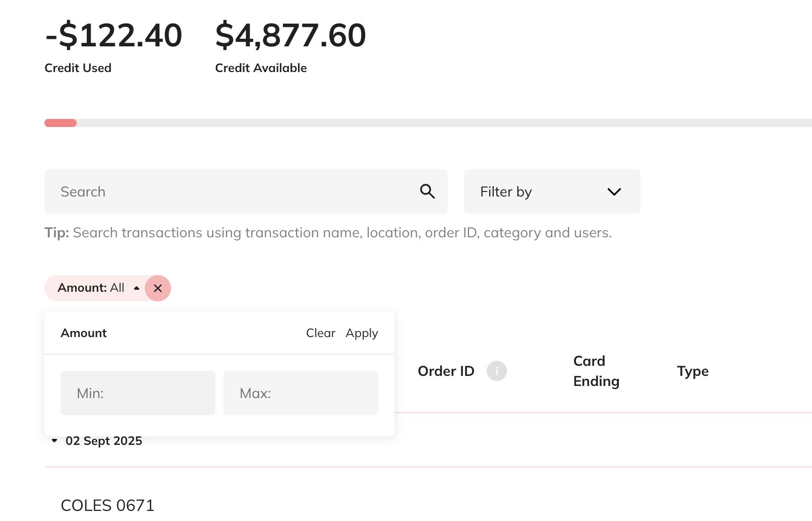Click the Order ID info icon
The height and width of the screenshot is (521, 812).
[x=497, y=371]
